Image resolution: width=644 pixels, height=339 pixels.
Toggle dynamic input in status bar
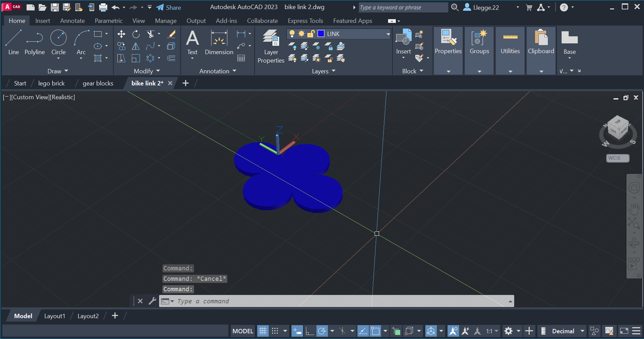[x=297, y=331]
